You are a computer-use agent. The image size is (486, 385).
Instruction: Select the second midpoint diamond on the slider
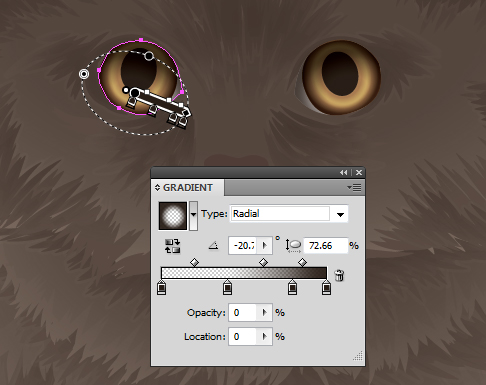tap(263, 262)
